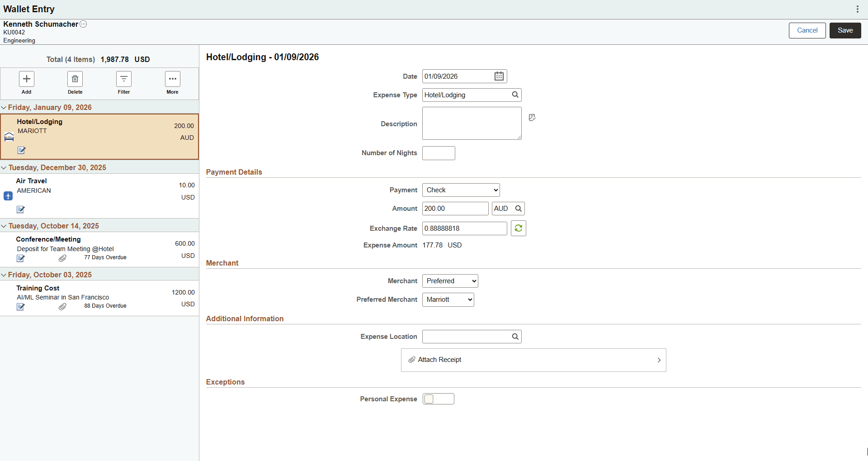Click the 1200.00 amount on Training Cost
868x461 pixels.
point(183,292)
